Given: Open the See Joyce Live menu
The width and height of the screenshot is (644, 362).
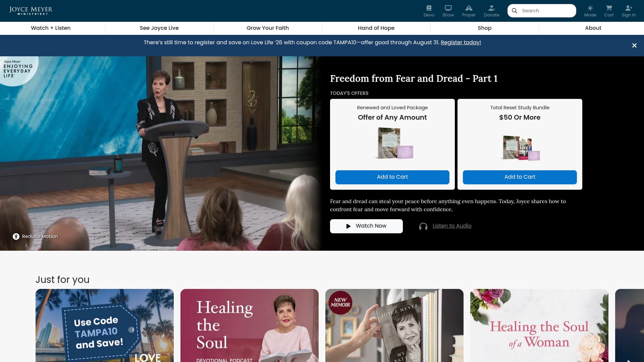Looking at the screenshot, I should click(x=159, y=28).
